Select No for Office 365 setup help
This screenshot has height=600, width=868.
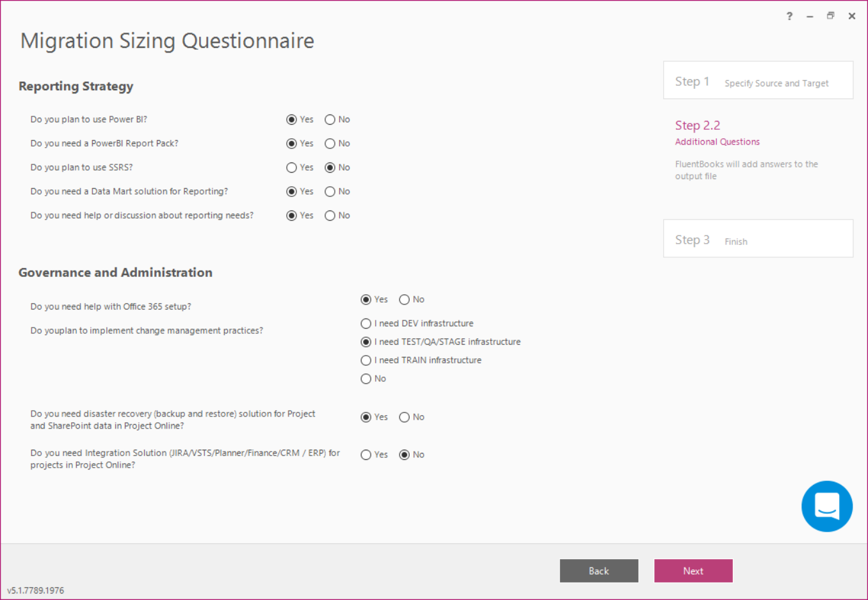click(404, 299)
